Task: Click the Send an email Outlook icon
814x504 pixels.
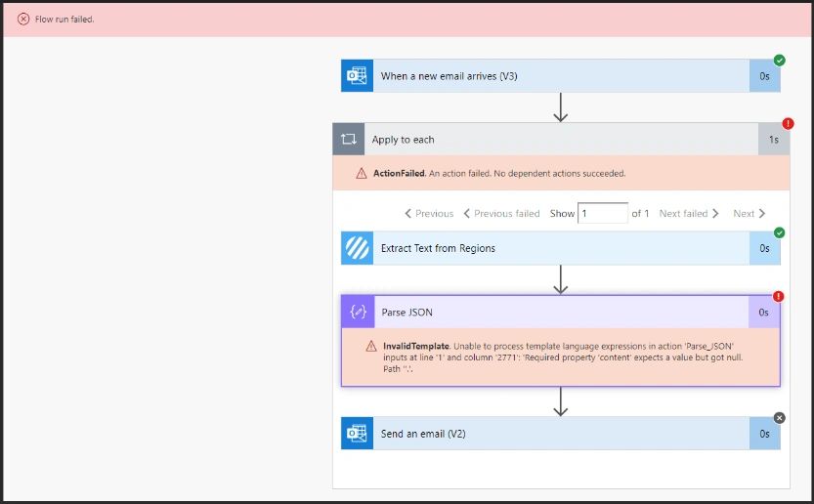Action: point(357,434)
